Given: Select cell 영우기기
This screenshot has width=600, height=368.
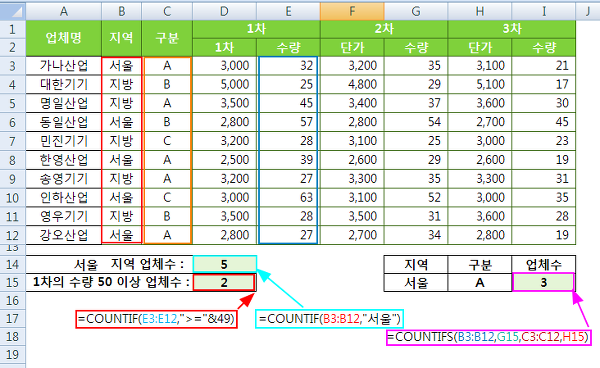Looking at the screenshot, I should (x=64, y=216).
